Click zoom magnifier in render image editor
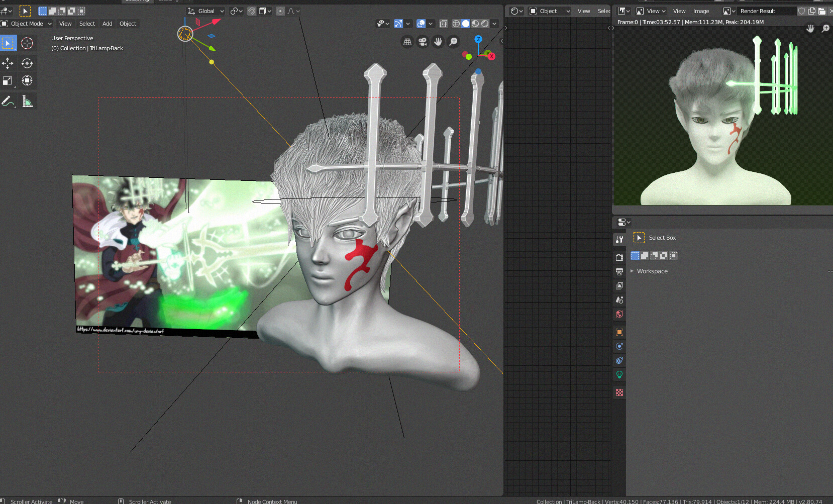The image size is (833, 504). pos(825,29)
